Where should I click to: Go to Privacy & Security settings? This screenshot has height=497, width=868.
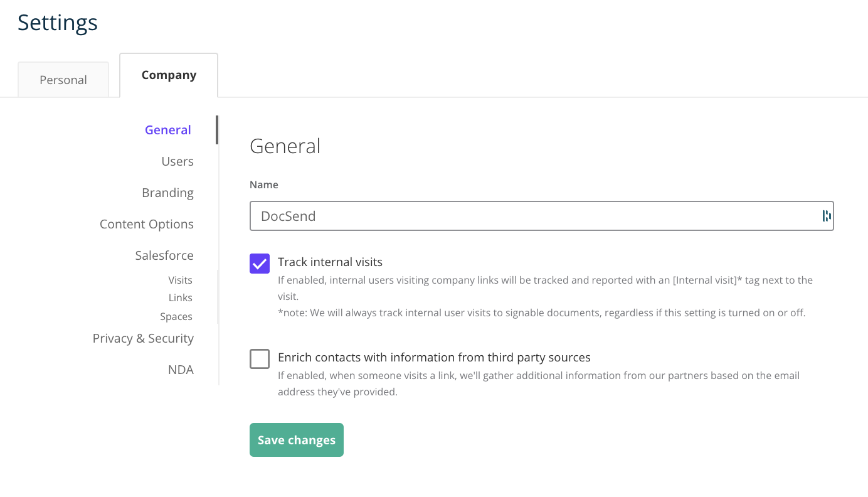(x=143, y=338)
